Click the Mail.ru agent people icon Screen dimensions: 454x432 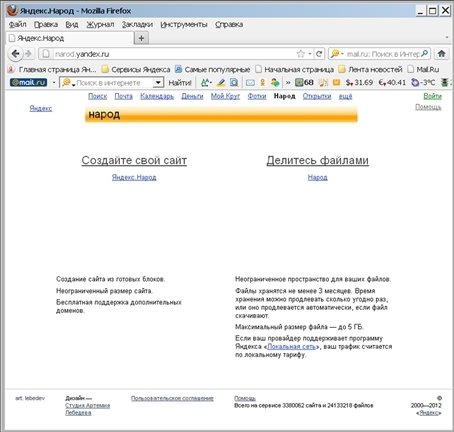click(x=275, y=82)
